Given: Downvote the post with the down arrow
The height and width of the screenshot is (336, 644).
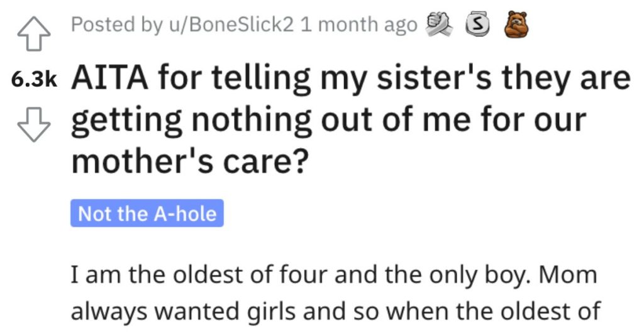Looking at the screenshot, I should [34, 124].
